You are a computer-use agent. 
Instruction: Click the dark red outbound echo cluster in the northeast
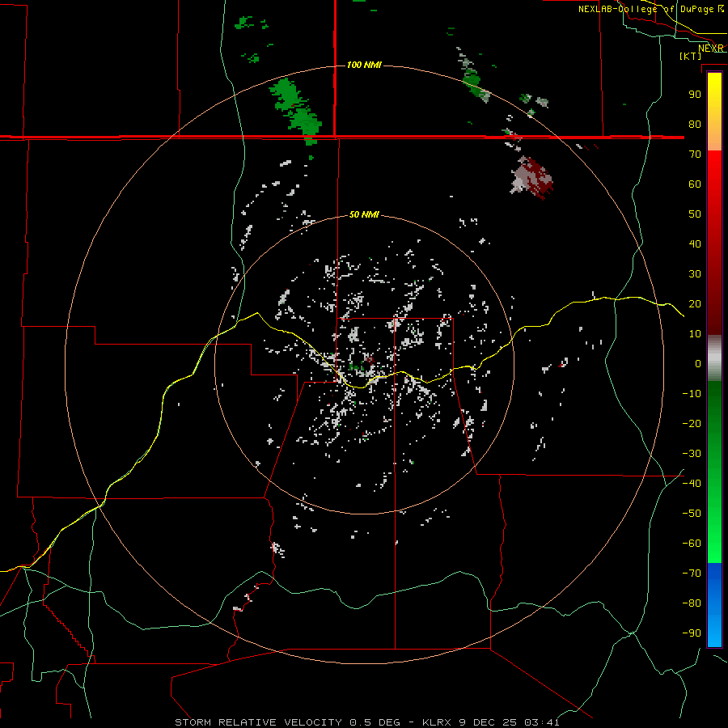(x=534, y=177)
